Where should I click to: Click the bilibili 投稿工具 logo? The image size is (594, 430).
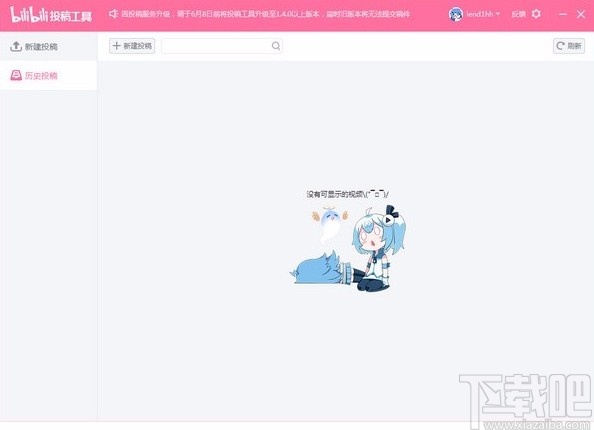pos(51,15)
